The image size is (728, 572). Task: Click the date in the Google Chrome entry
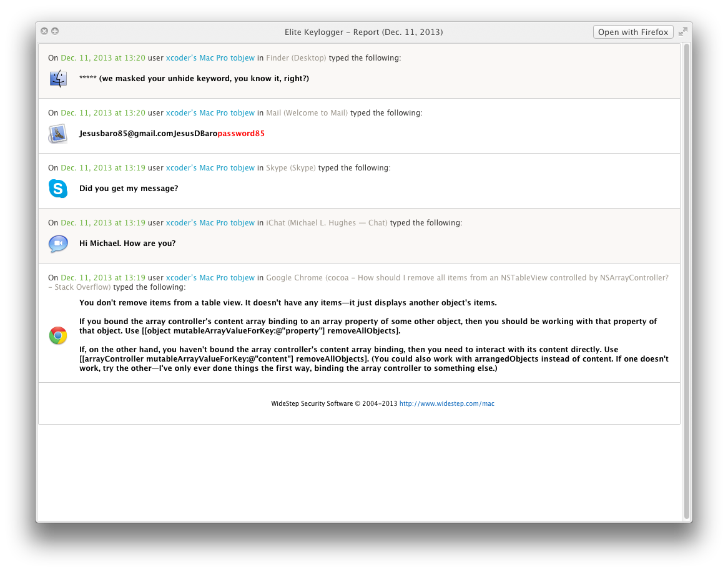pyautogui.click(x=103, y=278)
